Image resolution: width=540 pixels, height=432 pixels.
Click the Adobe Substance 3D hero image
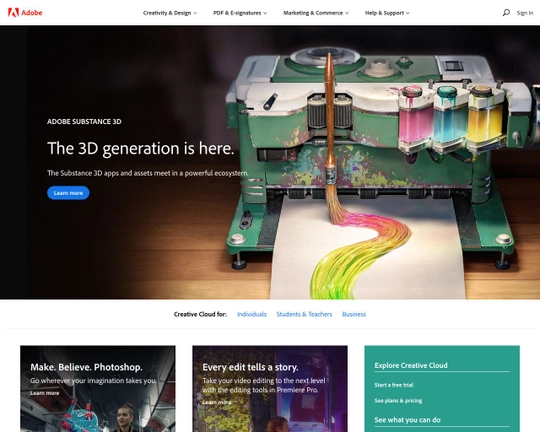pyautogui.click(x=270, y=162)
